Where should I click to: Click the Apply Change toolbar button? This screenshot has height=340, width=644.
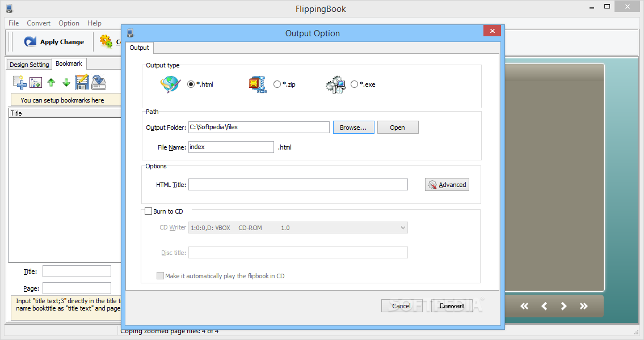coord(54,42)
